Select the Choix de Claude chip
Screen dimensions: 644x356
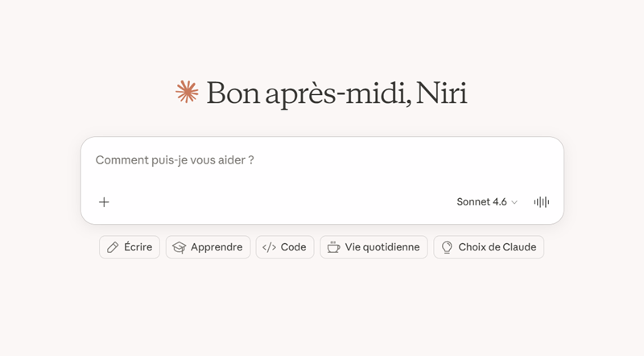[x=489, y=247]
